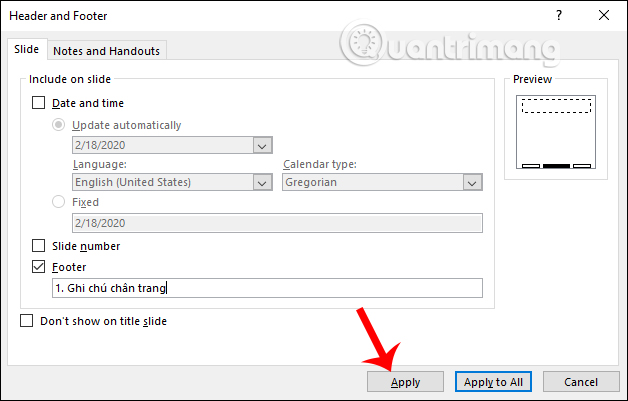Screen dimensions: 628x401
Task: Select the Fixed date radio button
Action: click(x=59, y=202)
